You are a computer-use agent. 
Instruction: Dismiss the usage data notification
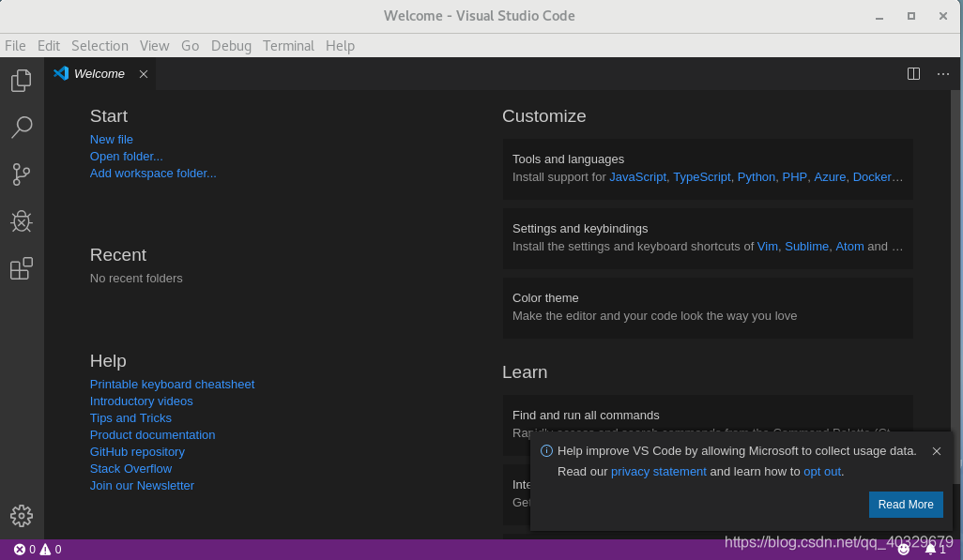(x=936, y=451)
